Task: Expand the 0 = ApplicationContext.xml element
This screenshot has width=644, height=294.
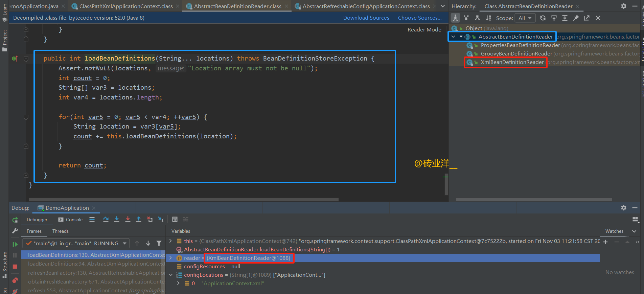Action: 178,284
